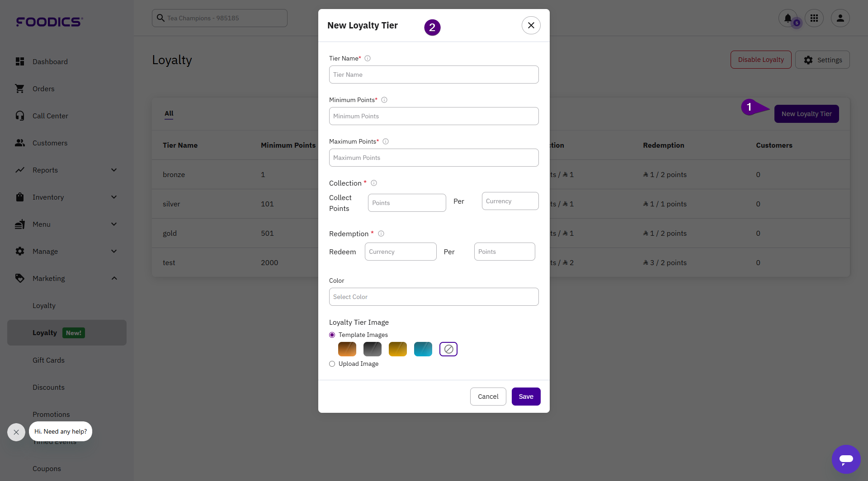
Task: Open the apps grid icon
Action: tap(814, 19)
